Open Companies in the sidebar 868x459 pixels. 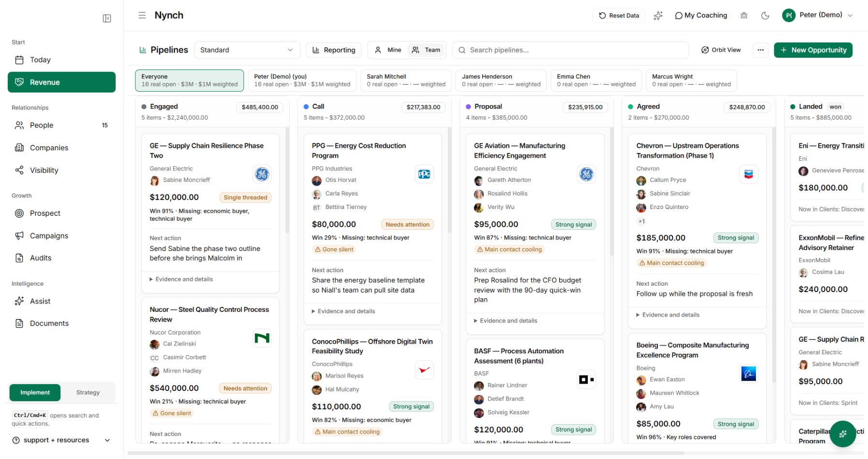[61, 148]
